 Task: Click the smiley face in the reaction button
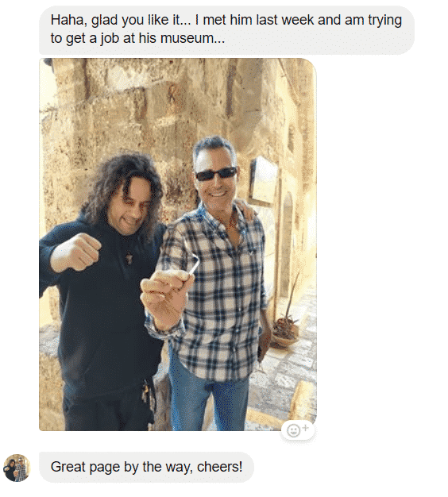(x=293, y=431)
